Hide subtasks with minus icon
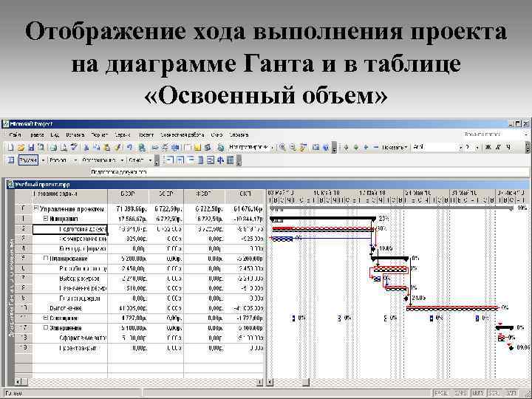Viewport: 532px width, 399px height. coord(375,147)
